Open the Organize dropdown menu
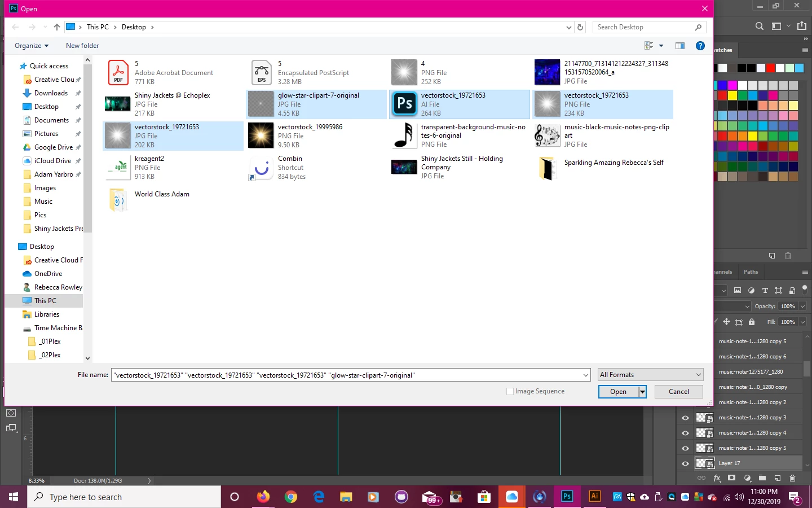Viewport: 812px width, 508px height. [32, 46]
